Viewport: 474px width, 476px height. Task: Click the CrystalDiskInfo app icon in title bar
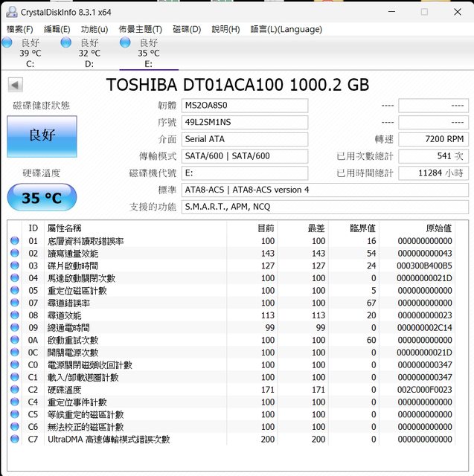(x=11, y=11)
